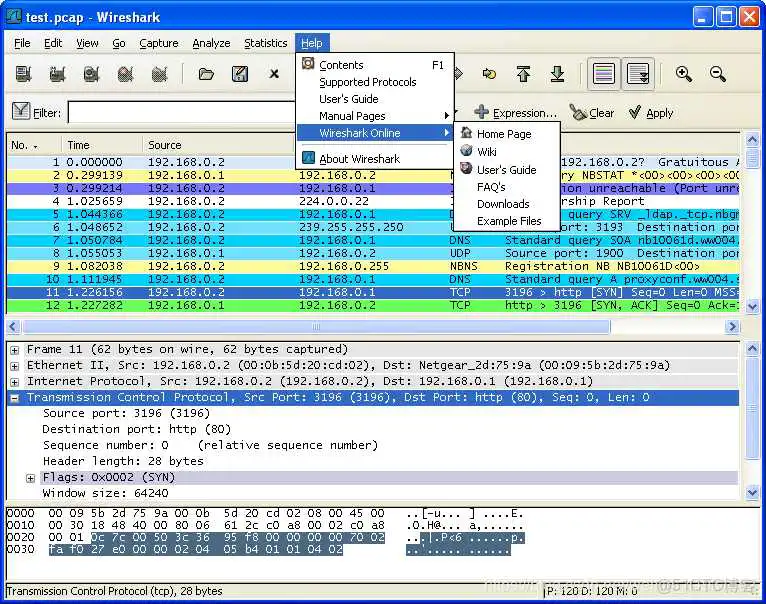Open the File menu

point(22,43)
